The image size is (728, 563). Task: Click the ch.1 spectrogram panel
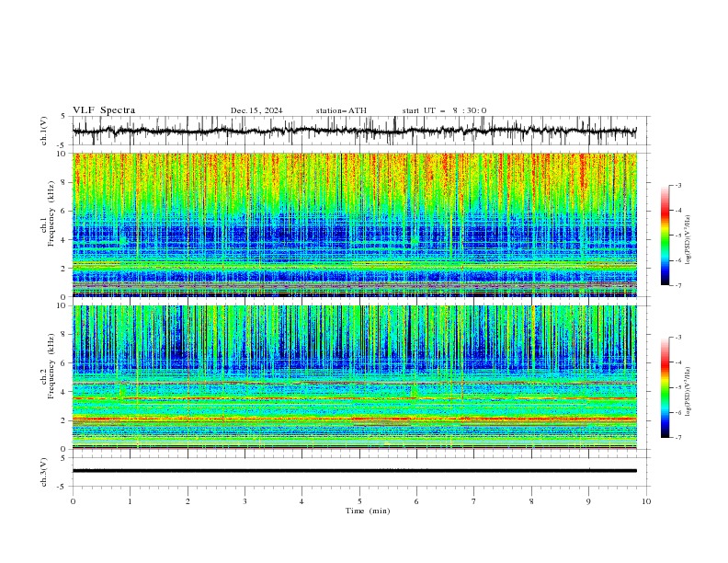[x=354, y=224]
